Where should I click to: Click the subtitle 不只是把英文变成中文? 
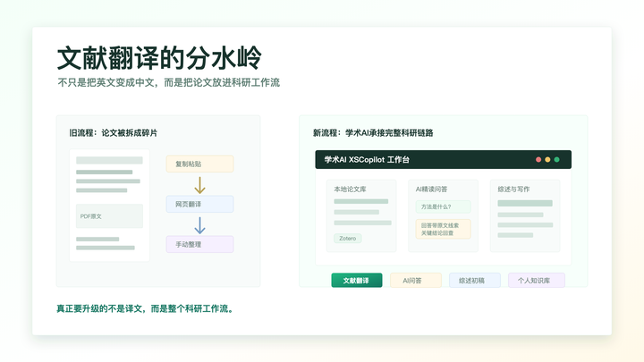point(106,82)
